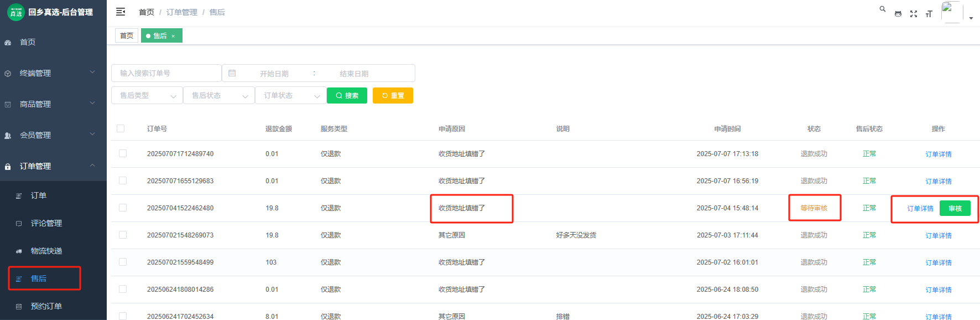Click the calendar icon in date range field

(232, 73)
